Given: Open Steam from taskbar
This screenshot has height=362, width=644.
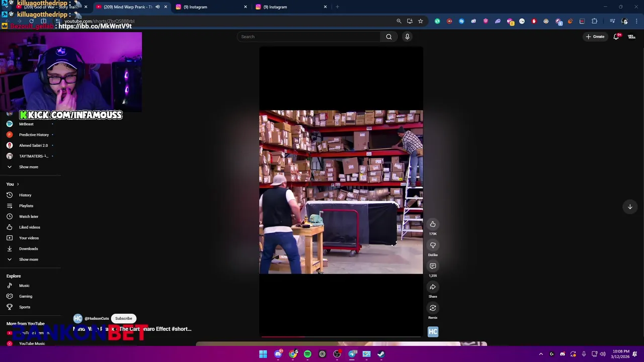Looking at the screenshot, I should coord(381,354).
